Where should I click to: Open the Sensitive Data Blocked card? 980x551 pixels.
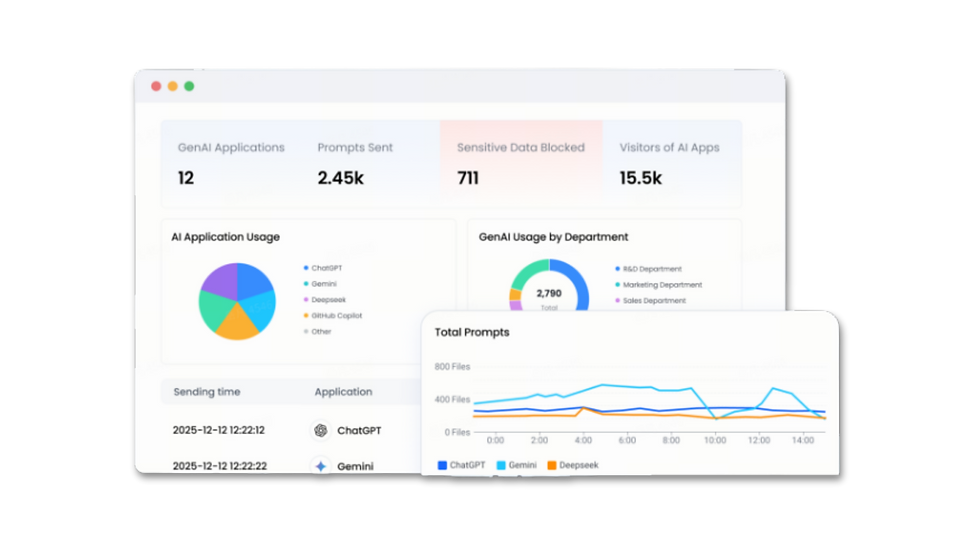tap(521, 164)
